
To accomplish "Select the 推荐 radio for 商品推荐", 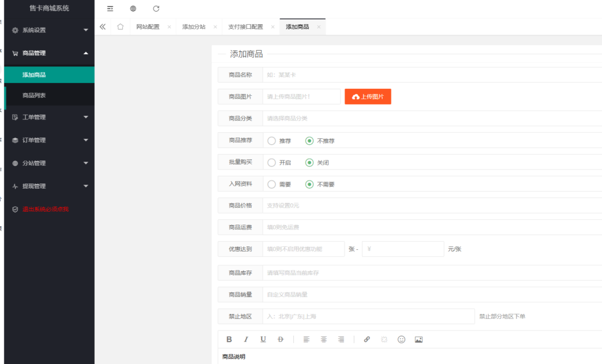I will [272, 141].
